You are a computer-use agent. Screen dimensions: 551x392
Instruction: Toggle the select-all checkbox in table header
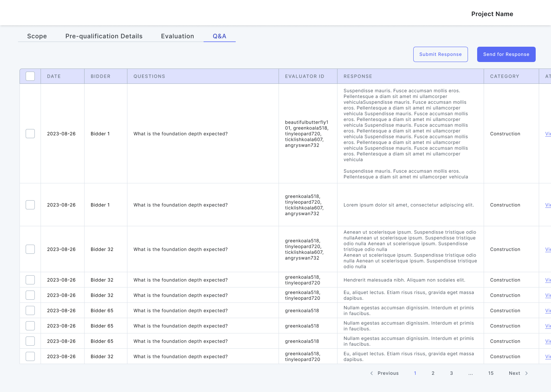tap(30, 76)
